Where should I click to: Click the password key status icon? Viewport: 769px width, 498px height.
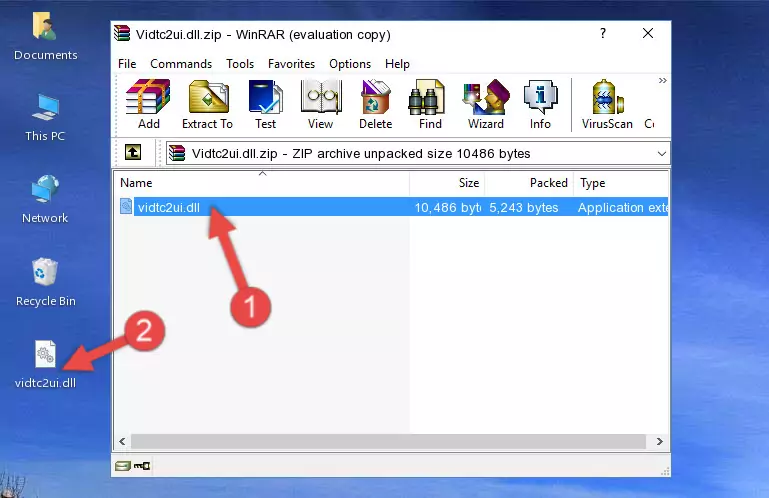[142, 466]
